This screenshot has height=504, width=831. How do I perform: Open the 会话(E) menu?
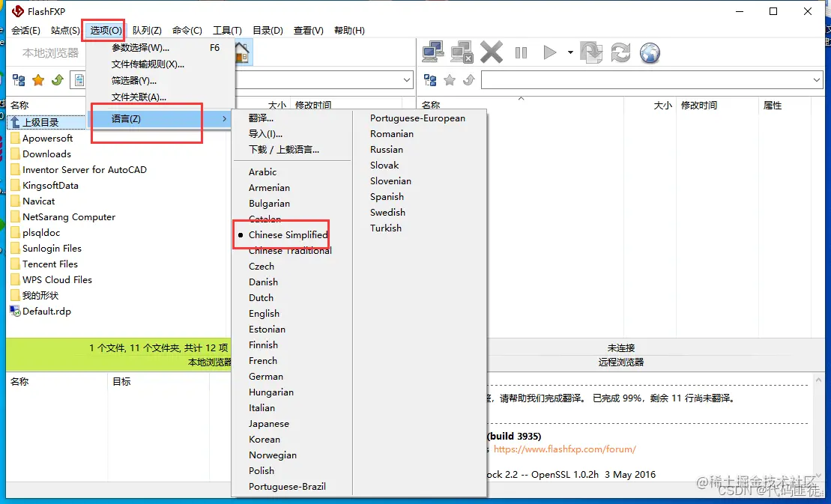point(26,30)
